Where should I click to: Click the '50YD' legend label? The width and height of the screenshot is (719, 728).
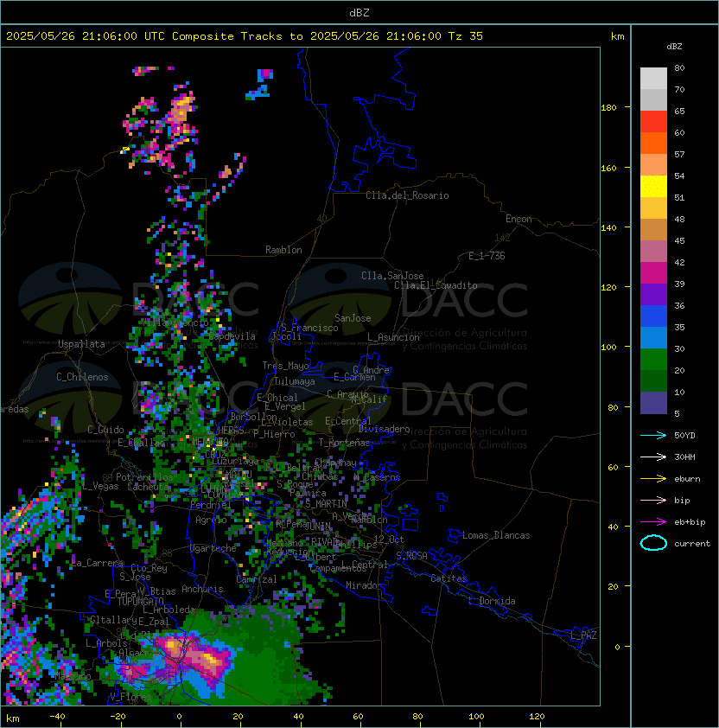684,435
